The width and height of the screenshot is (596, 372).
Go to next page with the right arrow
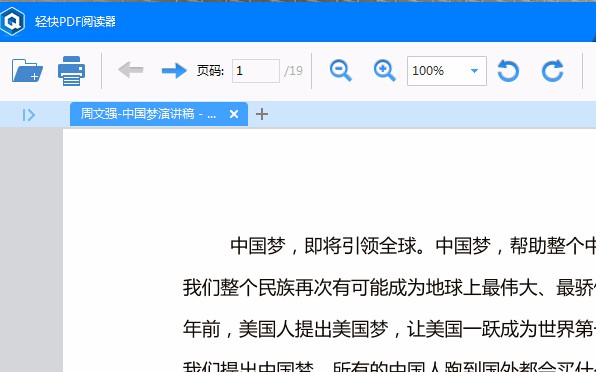pyautogui.click(x=174, y=70)
